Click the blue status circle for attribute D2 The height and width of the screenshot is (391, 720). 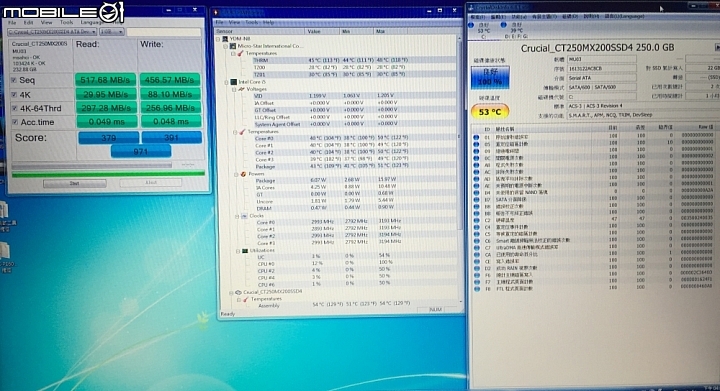[x=476, y=268]
